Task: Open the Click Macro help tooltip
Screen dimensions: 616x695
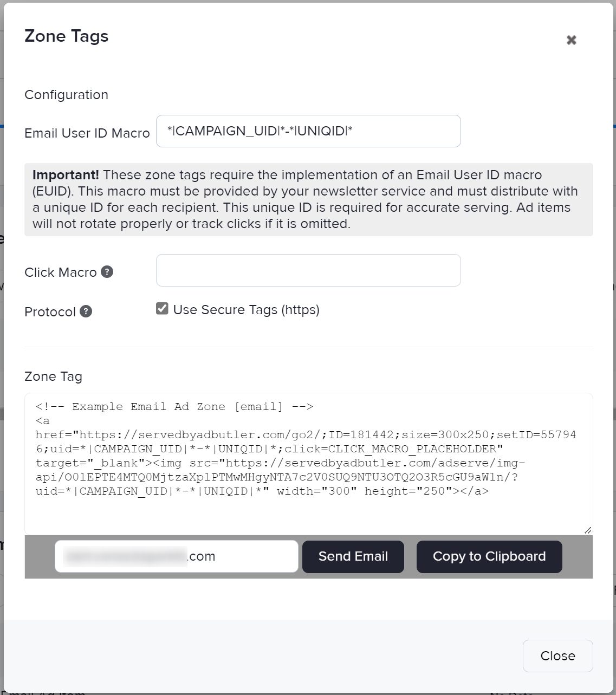Action: click(108, 272)
